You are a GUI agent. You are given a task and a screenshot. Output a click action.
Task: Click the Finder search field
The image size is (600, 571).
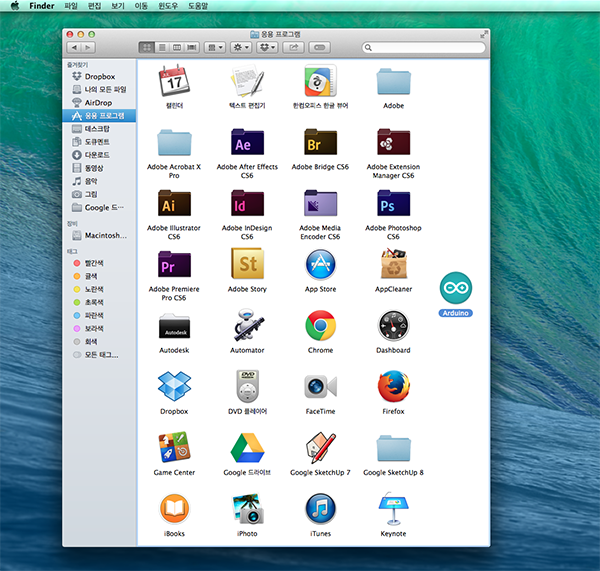tap(423, 47)
